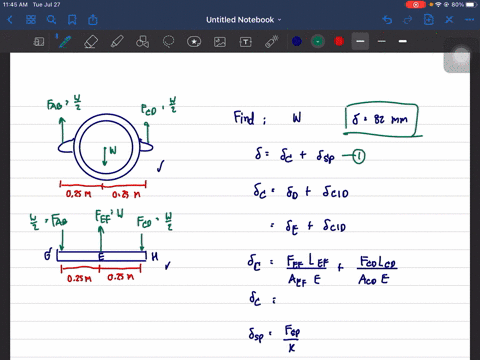Select the Shapes tool

click(143, 42)
